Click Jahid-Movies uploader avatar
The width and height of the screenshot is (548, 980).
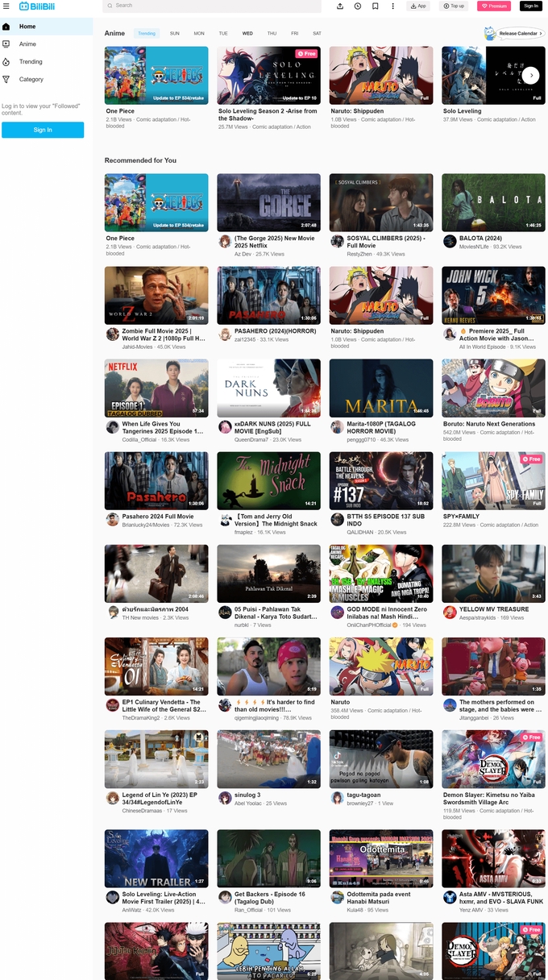click(113, 334)
